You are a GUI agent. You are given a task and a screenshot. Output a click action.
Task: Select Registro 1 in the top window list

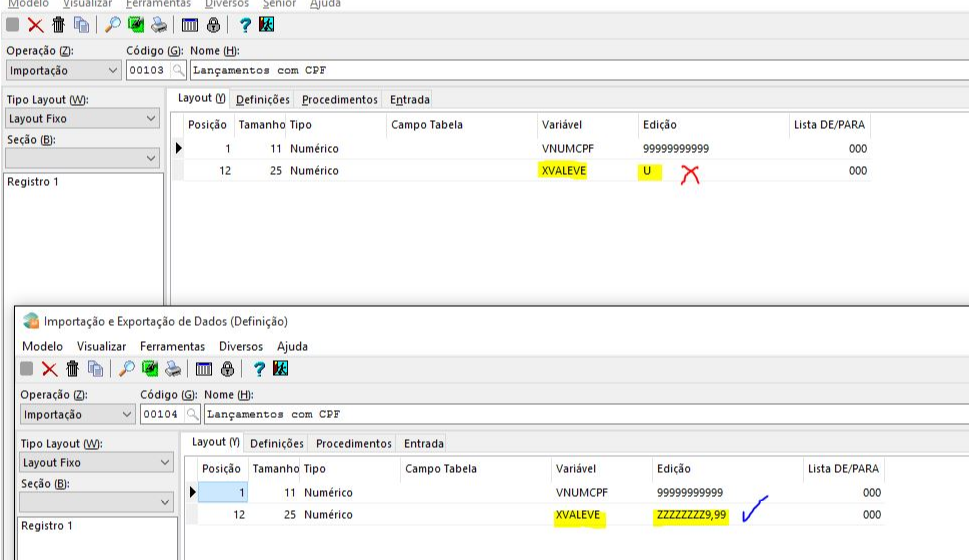tap(33, 182)
